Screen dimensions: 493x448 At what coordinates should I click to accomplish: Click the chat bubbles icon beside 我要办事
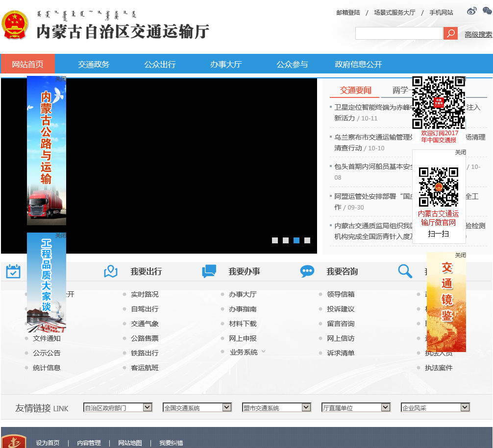pos(209,271)
